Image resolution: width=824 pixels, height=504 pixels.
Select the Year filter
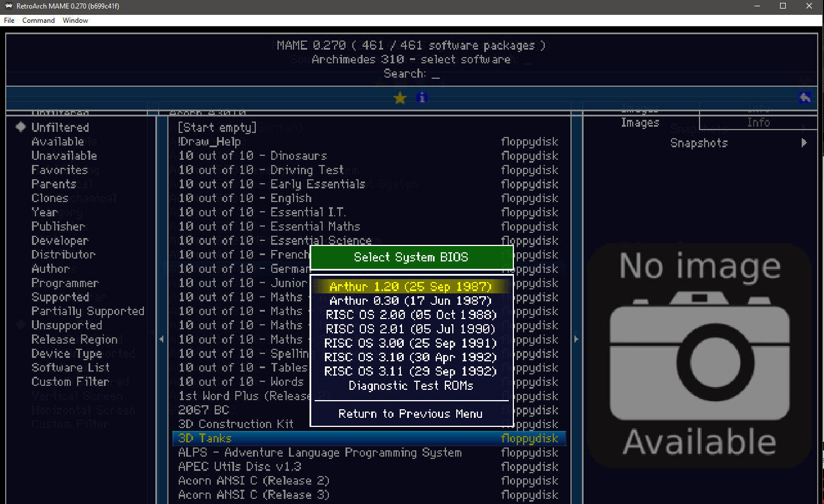click(x=45, y=212)
